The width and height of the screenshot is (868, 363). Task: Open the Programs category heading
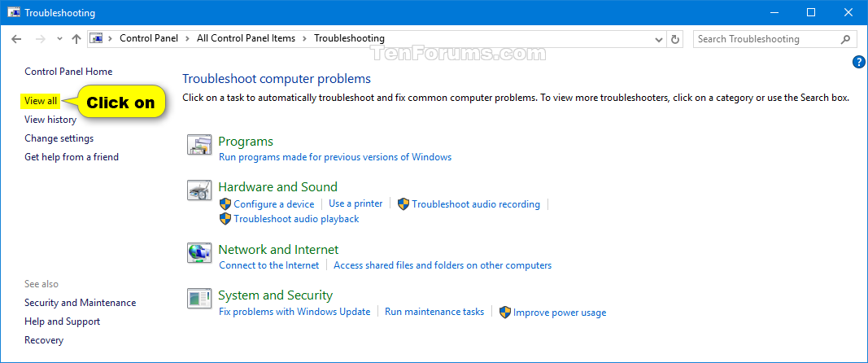(246, 142)
